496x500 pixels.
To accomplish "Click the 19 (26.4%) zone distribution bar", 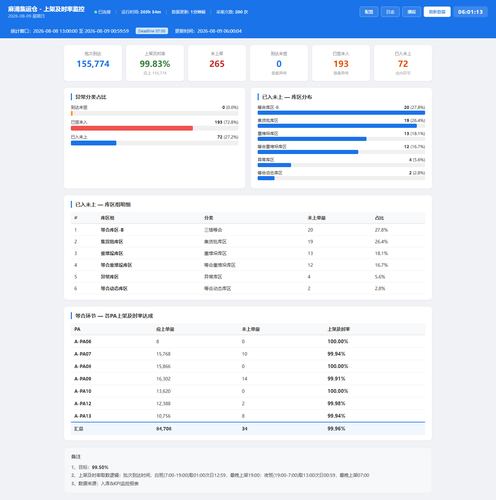I will click(x=337, y=126).
